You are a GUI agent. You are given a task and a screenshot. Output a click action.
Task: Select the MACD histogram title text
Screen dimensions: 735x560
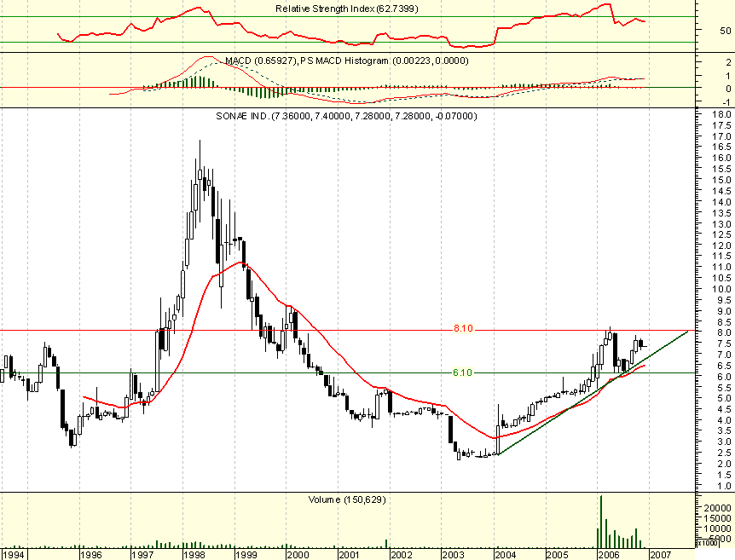[x=346, y=61]
